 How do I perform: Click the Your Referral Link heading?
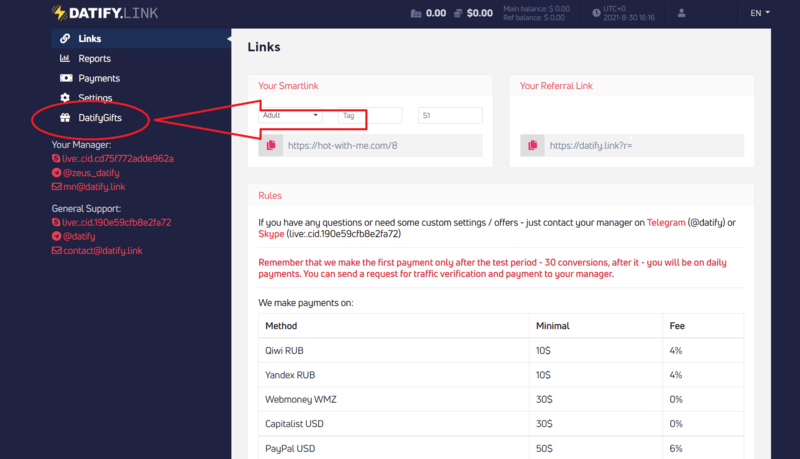click(x=556, y=86)
